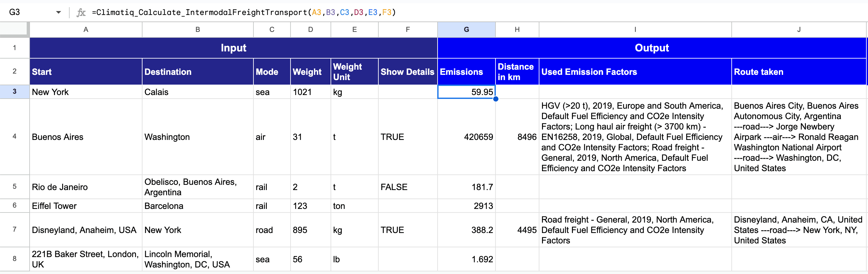Screen dimensions: 868x274
Task: Select row 7 header
Action: pyautogui.click(x=15, y=230)
